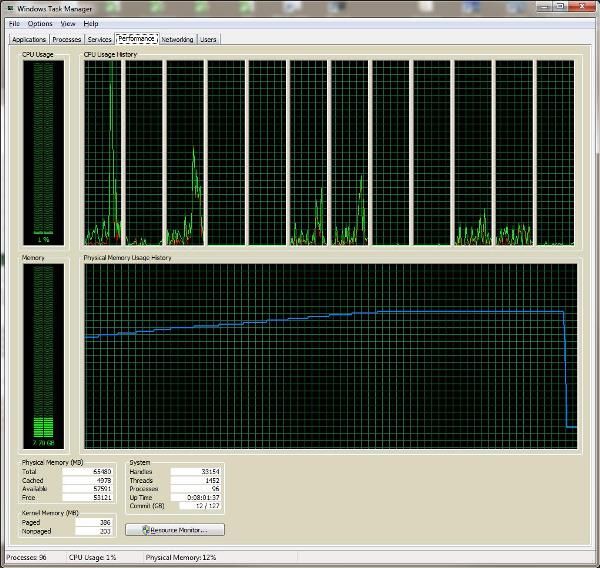Screen dimensions: 600x568
Task: Click the Commit (GB) value 12 / 127
Action: click(200, 506)
